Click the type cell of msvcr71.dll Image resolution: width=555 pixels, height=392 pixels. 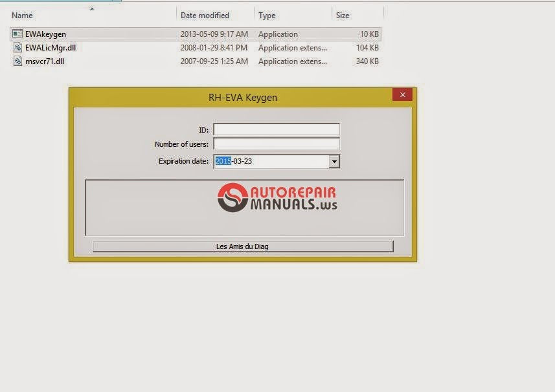point(293,61)
